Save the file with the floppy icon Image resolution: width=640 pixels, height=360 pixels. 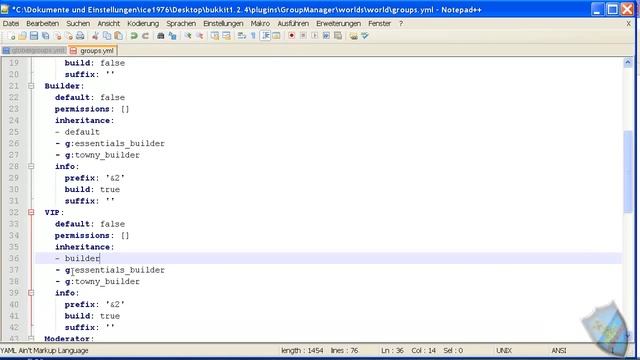point(34,36)
